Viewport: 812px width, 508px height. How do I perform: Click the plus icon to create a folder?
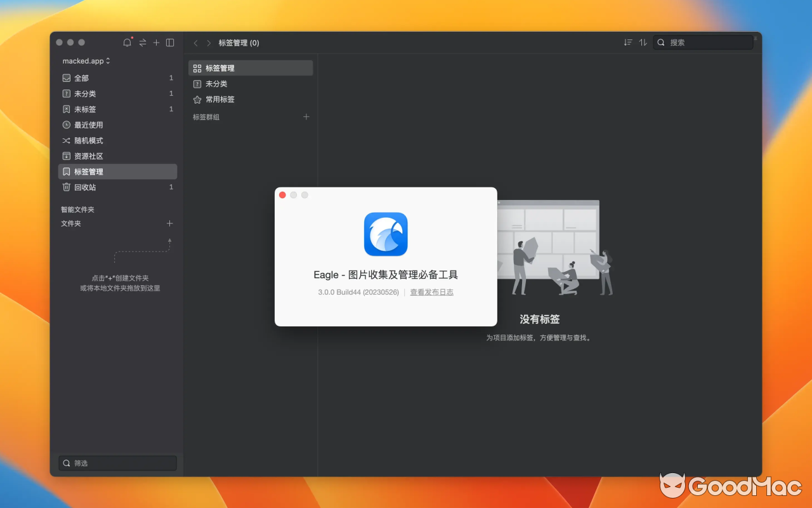tap(169, 224)
